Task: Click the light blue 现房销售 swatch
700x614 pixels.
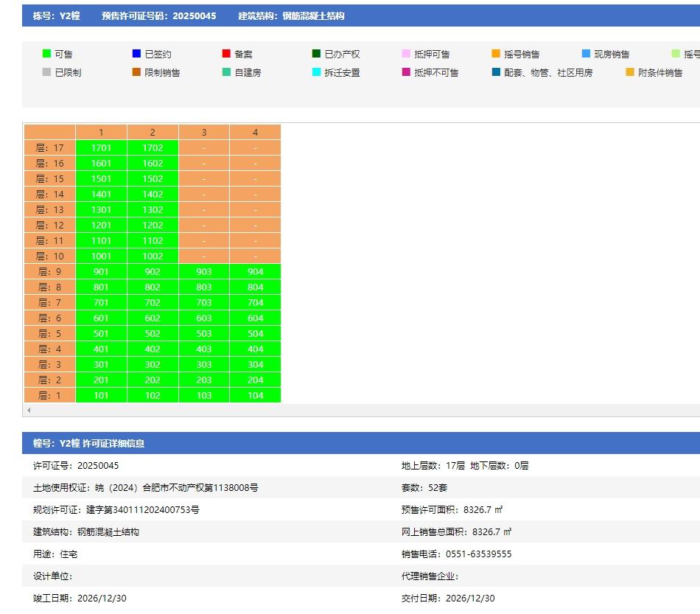Action: coord(587,54)
